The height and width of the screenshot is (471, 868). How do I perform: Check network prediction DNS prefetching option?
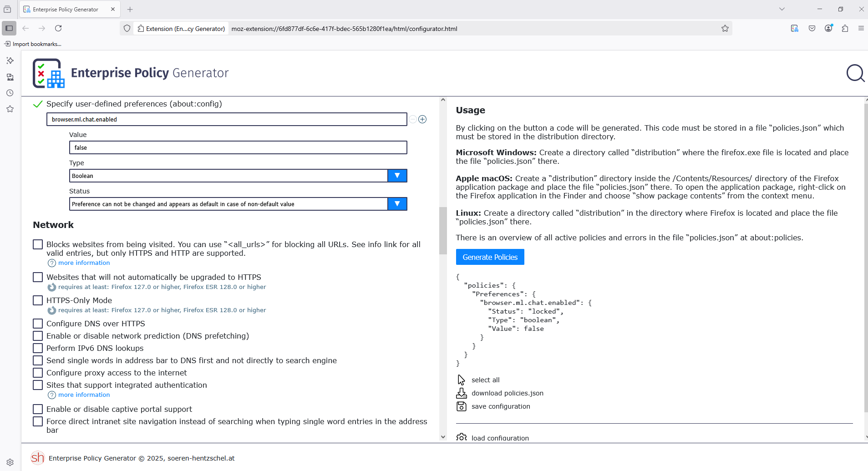click(x=38, y=336)
